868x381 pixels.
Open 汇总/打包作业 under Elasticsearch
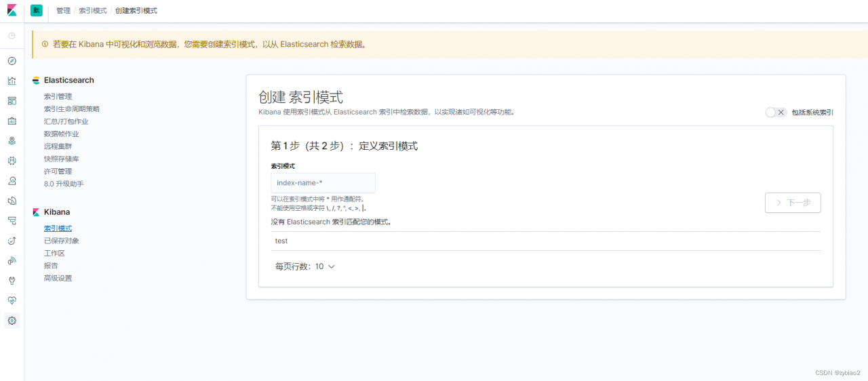(66, 121)
